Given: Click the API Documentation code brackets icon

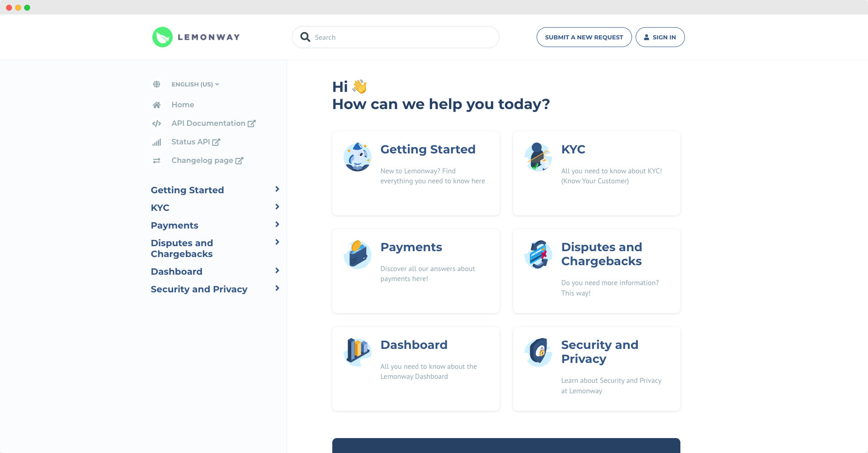Looking at the screenshot, I should (156, 124).
